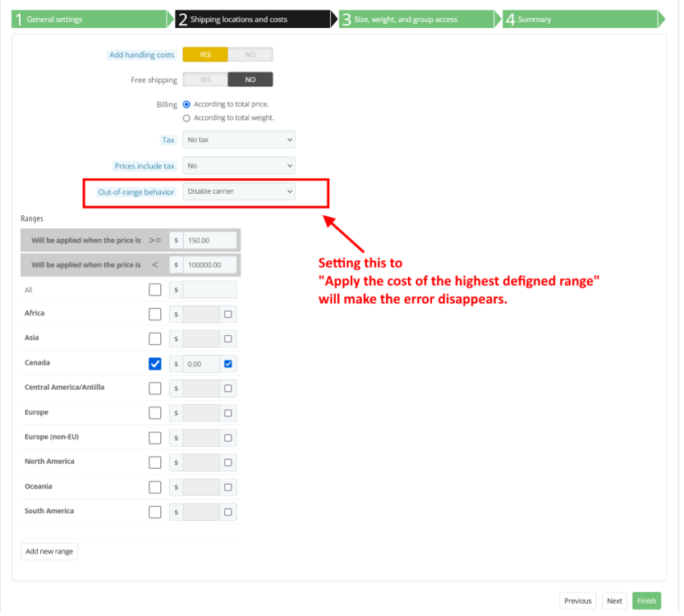This screenshot has height=616, width=684.
Task: Check the South America checkbox
Action: coord(154,511)
